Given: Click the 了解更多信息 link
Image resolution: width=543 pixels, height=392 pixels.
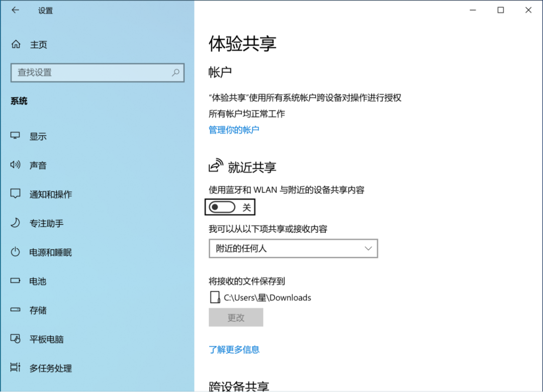Looking at the screenshot, I should coord(234,349).
